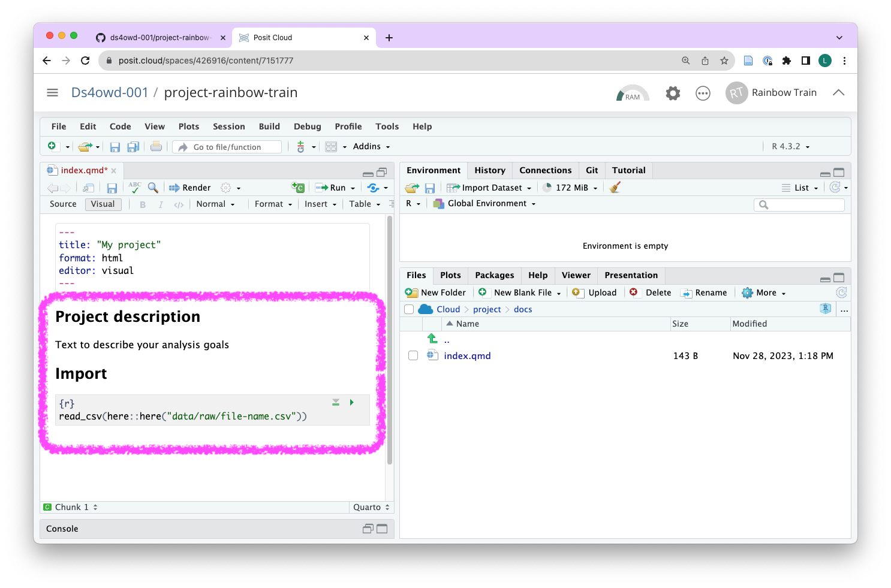Click the Delete button in Files pane
Image resolution: width=891 pixels, height=588 pixels.
tap(651, 293)
